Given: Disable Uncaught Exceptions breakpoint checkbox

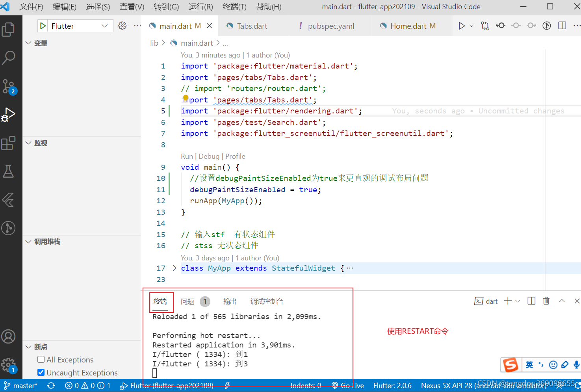Looking at the screenshot, I should [x=41, y=372].
